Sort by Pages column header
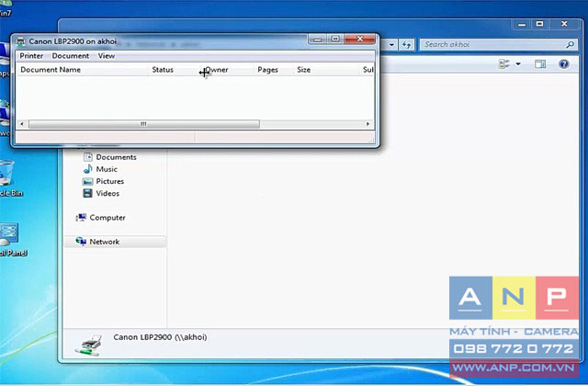The image size is (588, 386). 267,70
